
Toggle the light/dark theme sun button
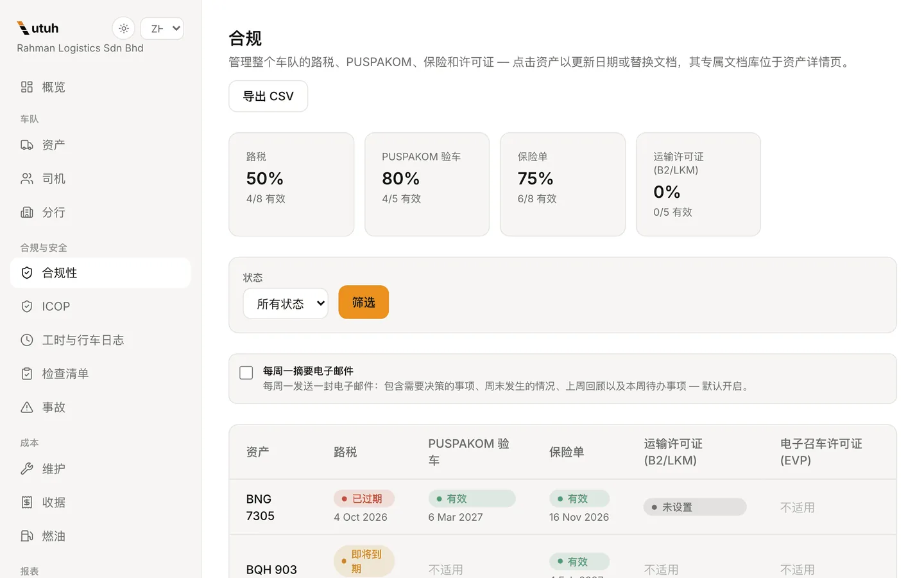point(124,28)
